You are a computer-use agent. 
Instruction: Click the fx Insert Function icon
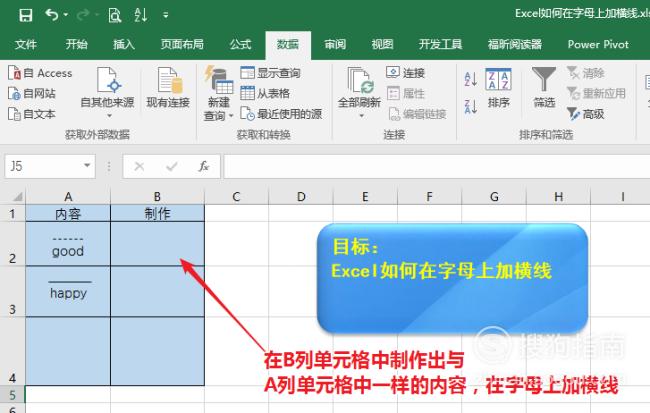click(204, 167)
